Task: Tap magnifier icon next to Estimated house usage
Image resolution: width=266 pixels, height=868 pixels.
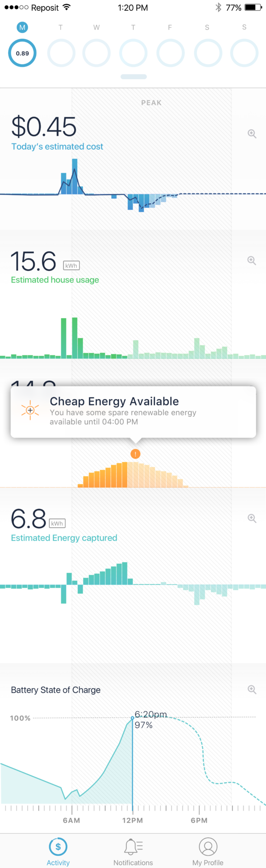Action: [x=252, y=260]
